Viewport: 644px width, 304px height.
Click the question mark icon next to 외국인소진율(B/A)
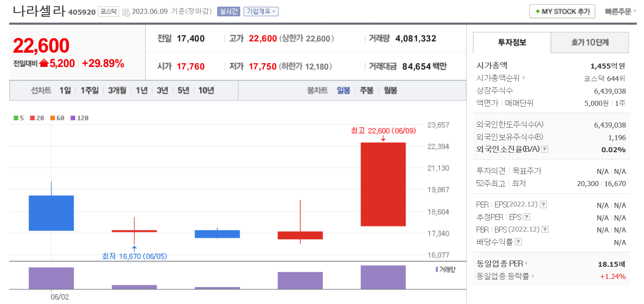point(544,149)
